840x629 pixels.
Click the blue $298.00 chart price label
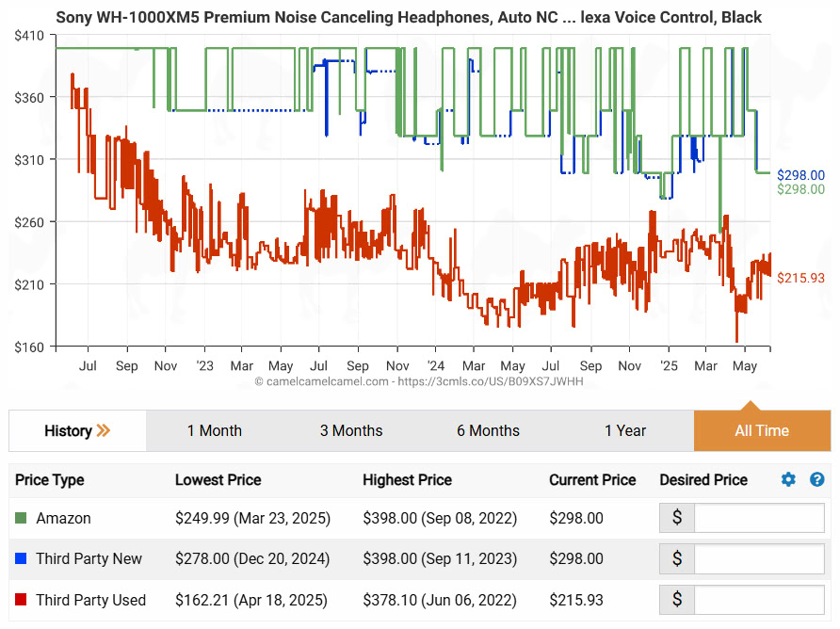click(800, 175)
